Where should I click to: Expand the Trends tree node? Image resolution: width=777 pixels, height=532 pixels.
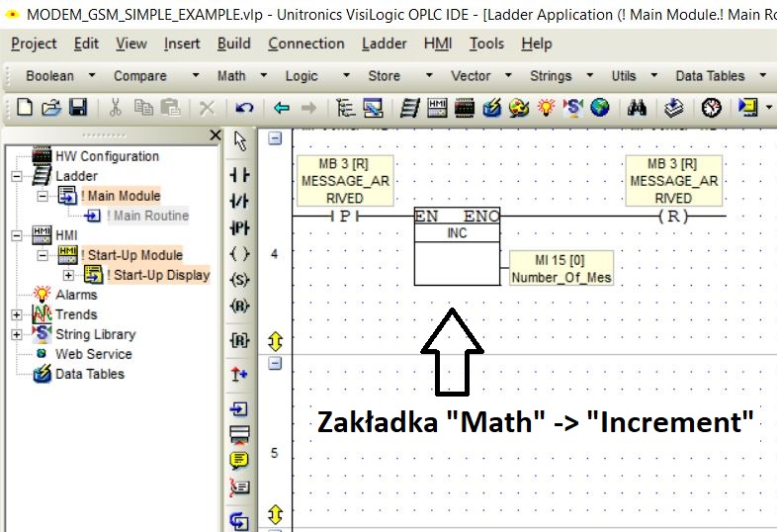click(17, 314)
